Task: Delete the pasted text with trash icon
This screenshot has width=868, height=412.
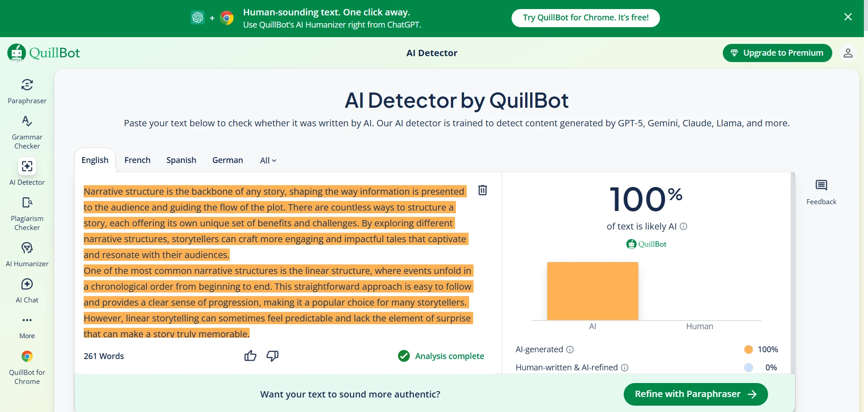Action: (x=483, y=190)
